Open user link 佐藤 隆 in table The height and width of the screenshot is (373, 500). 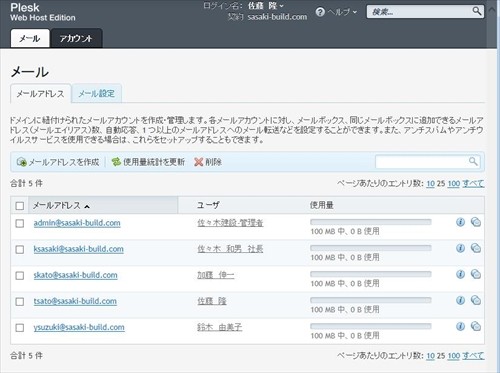[212, 301]
